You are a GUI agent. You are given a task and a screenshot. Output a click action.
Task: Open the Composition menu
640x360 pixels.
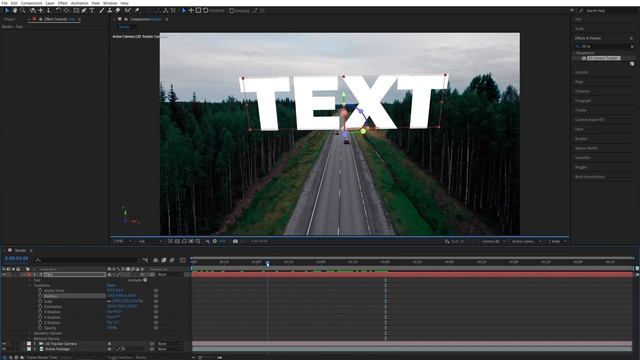[31, 3]
